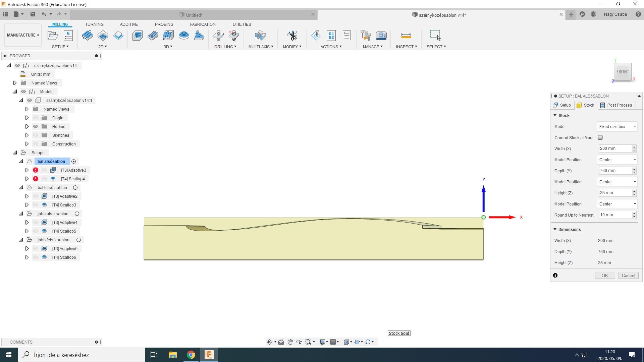Select the 3D Adaptive Clearing icon

click(x=138, y=35)
